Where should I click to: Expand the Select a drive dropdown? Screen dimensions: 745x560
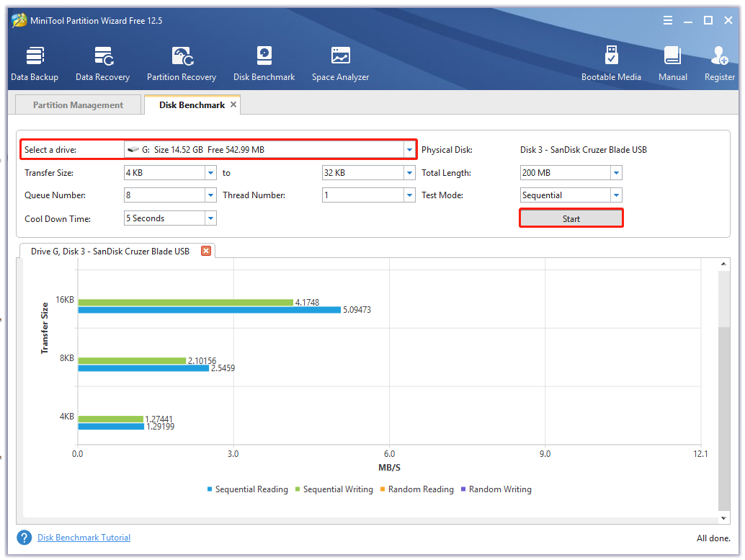click(x=409, y=150)
